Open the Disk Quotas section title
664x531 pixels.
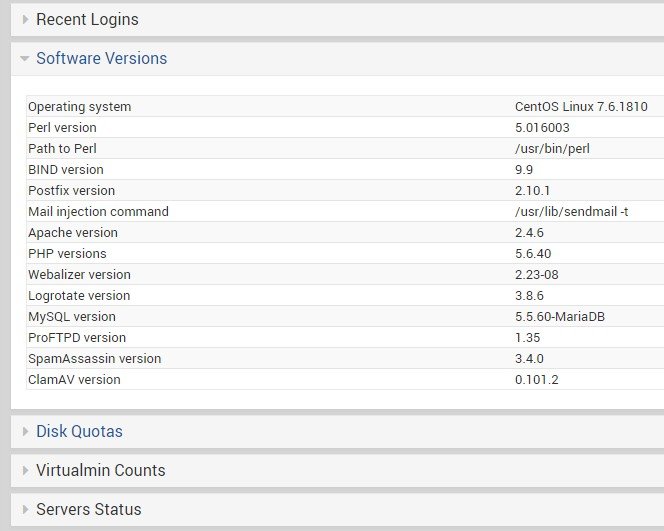79,432
